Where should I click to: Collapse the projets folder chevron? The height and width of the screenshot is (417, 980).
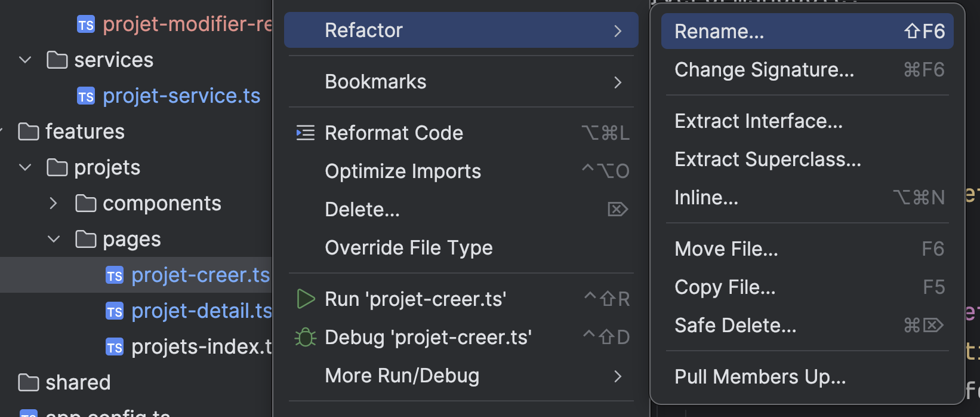click(x=25, y=168)
